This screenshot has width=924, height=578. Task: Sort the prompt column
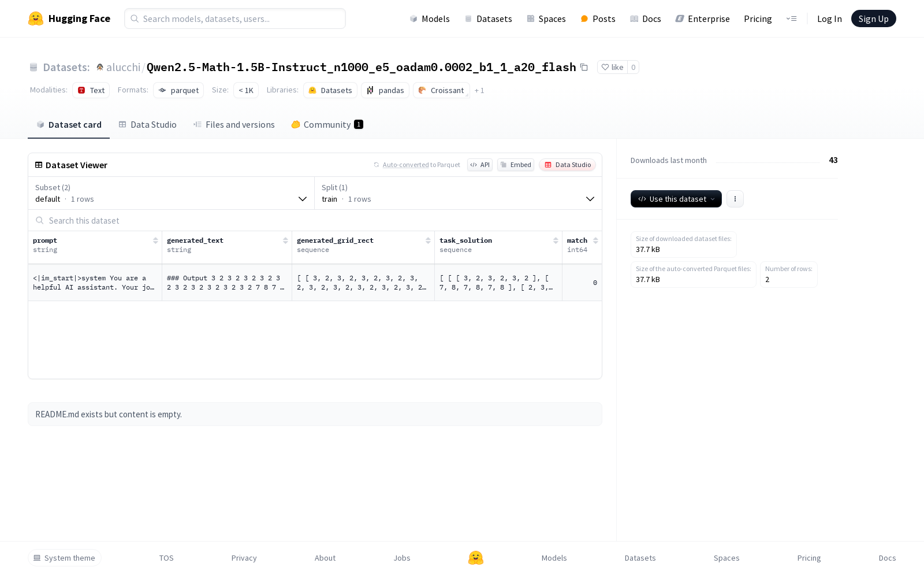155,240
